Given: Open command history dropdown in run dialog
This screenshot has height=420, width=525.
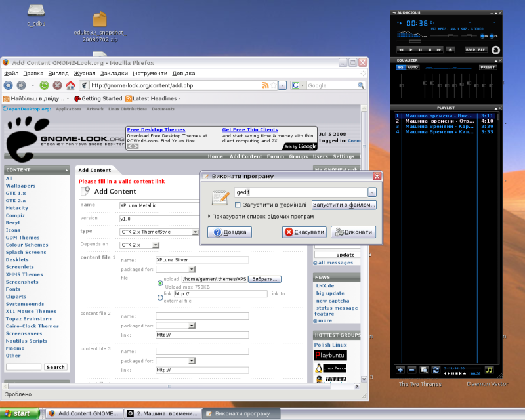Looking at the screenshot, I should coord(372,192).
